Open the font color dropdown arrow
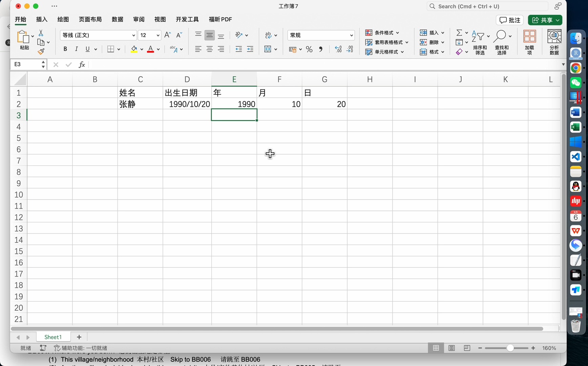588x366 pixels. click(158, 49)
